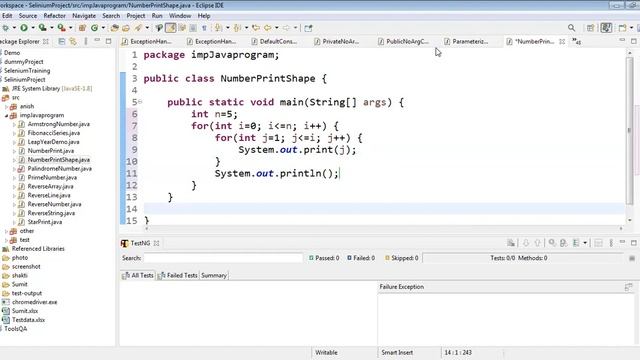
Task: Click the Debug bug icon in toolbar
Action: [5, 28]
